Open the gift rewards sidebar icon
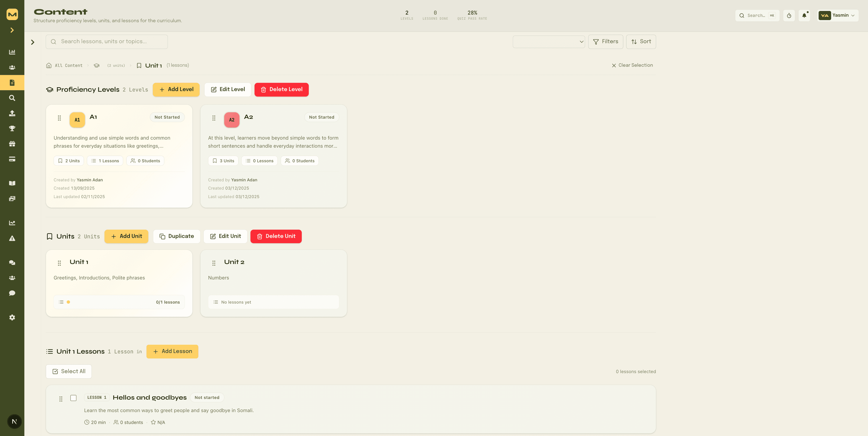Image resolution: width=868 pixels, height=436 pixels. click(12, 144)
